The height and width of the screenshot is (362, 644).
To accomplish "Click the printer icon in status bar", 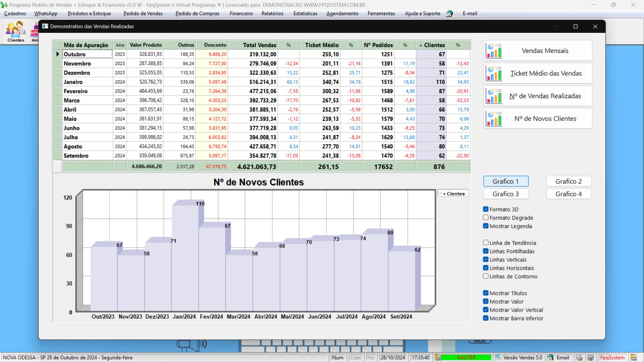I will pos(579,358).
